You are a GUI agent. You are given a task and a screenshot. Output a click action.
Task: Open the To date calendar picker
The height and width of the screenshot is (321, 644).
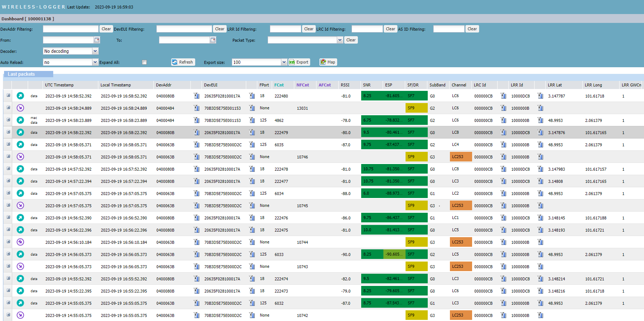(213, 40)
